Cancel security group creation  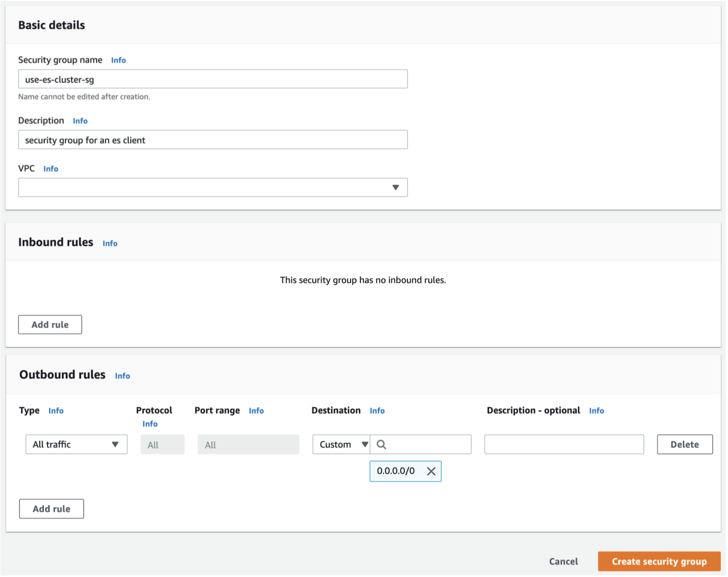563,562
